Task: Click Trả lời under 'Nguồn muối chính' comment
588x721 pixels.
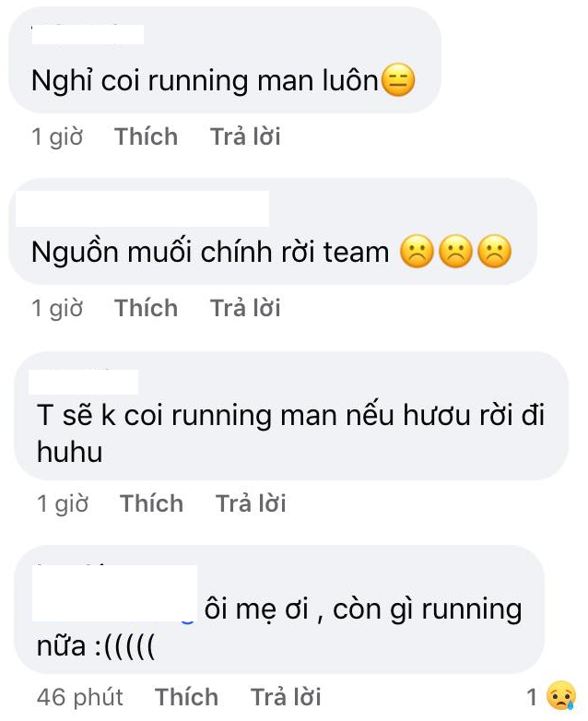Action: click(x=245, y=308)
